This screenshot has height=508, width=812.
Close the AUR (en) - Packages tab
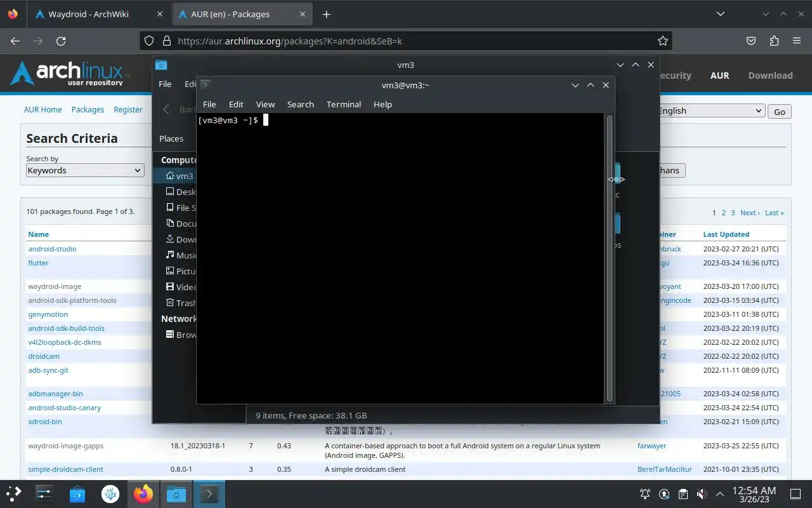303,14
